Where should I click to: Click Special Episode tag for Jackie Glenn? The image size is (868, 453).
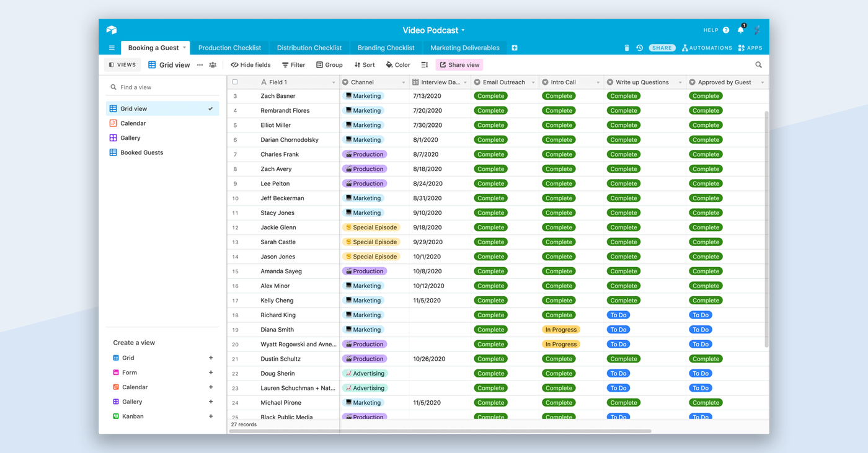tap(371, 227)
